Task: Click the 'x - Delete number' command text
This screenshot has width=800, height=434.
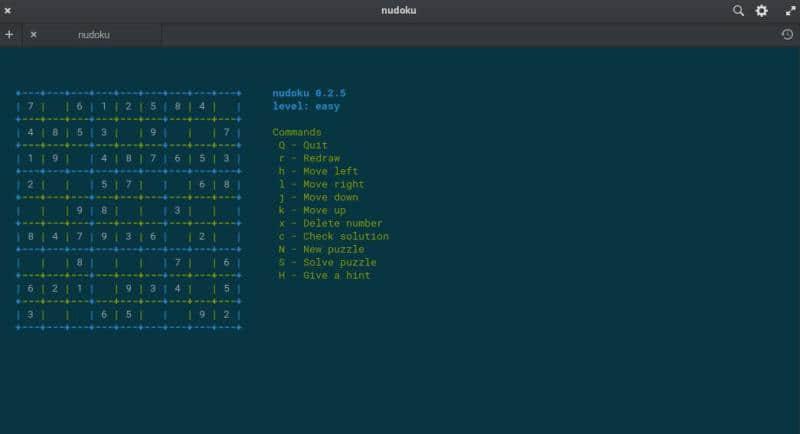Action: coord(330,223)
